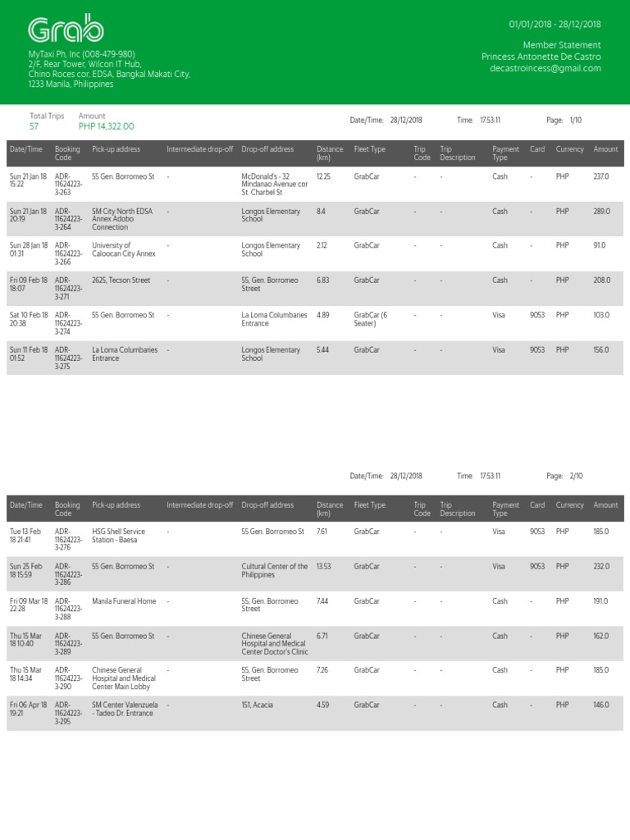Click the Fleet Type header in second table
Viewport: 630px width, 840px height.
(369, 505)
